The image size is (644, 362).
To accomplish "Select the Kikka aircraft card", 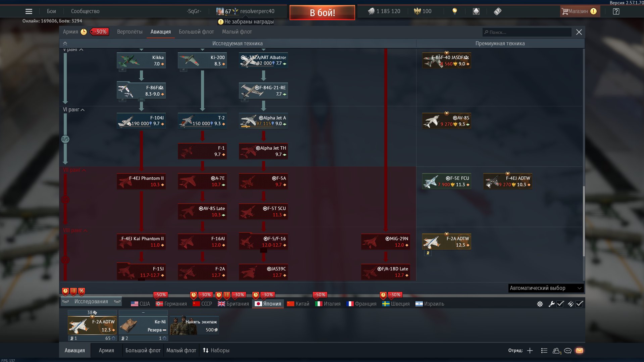I will (141, 61).
